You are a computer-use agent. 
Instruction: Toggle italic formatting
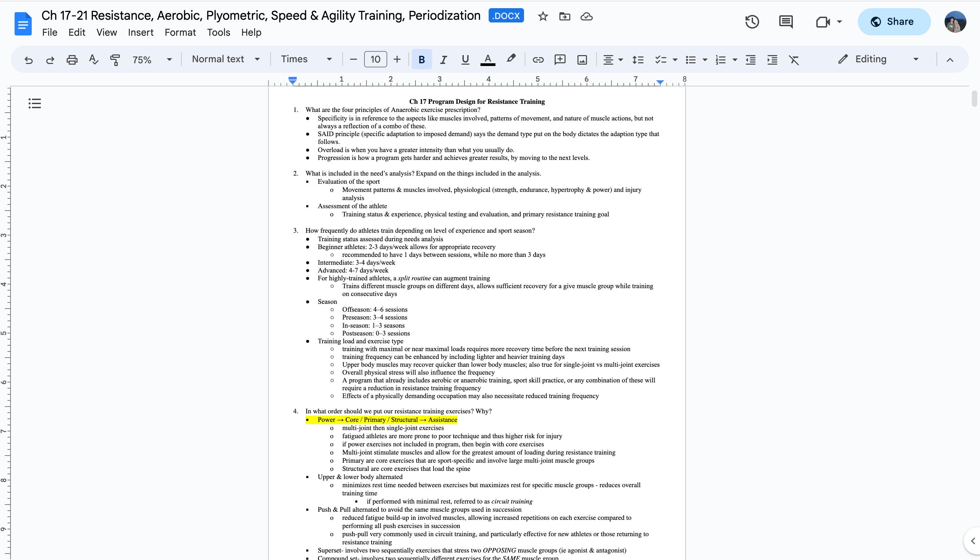coord(443,59)
